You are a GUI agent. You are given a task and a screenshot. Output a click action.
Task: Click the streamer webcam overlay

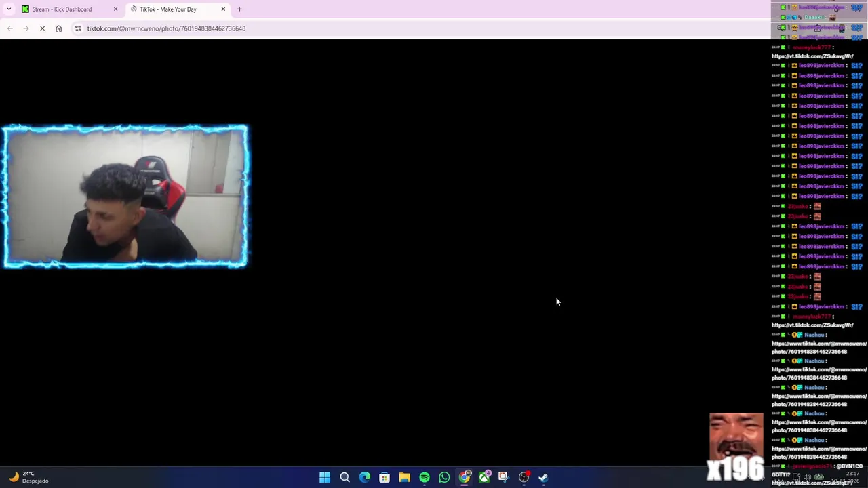(x=125, y=197)
